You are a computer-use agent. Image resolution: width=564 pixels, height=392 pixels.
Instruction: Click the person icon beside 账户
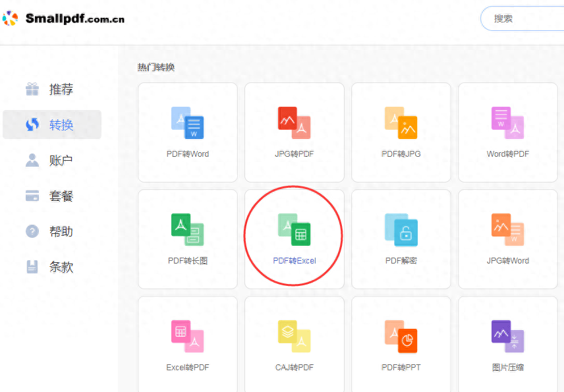[32, 160]
